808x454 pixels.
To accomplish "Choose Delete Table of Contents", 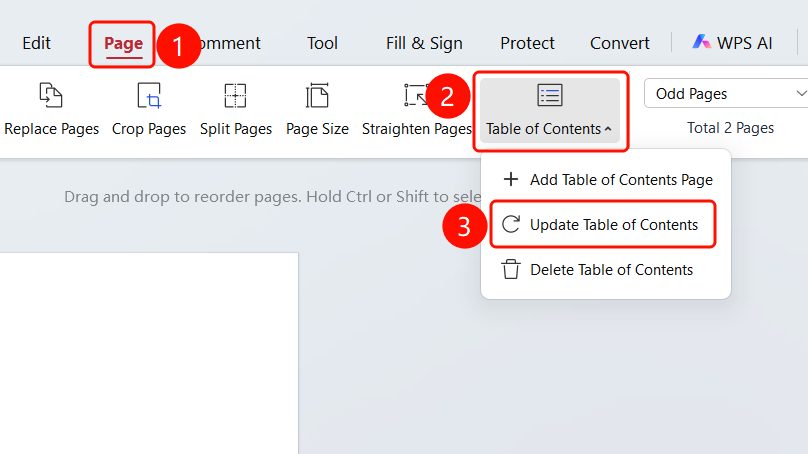I will [606, 270].
